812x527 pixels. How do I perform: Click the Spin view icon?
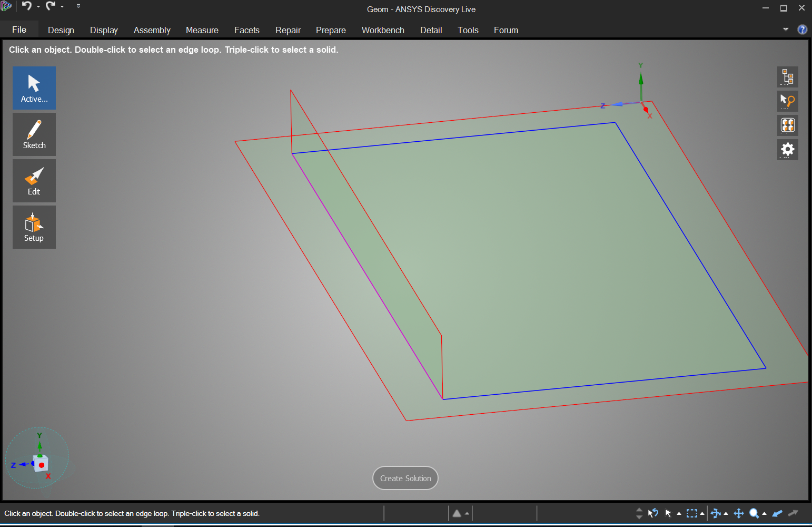[716, 513]
